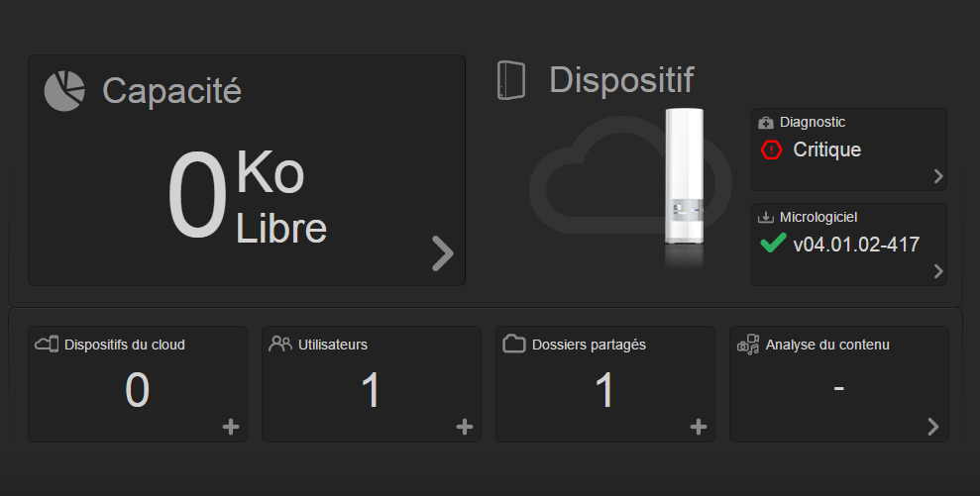Click the Critique diagnostic status text
Screen dimensions: 980x496
(x=826, y=150)
